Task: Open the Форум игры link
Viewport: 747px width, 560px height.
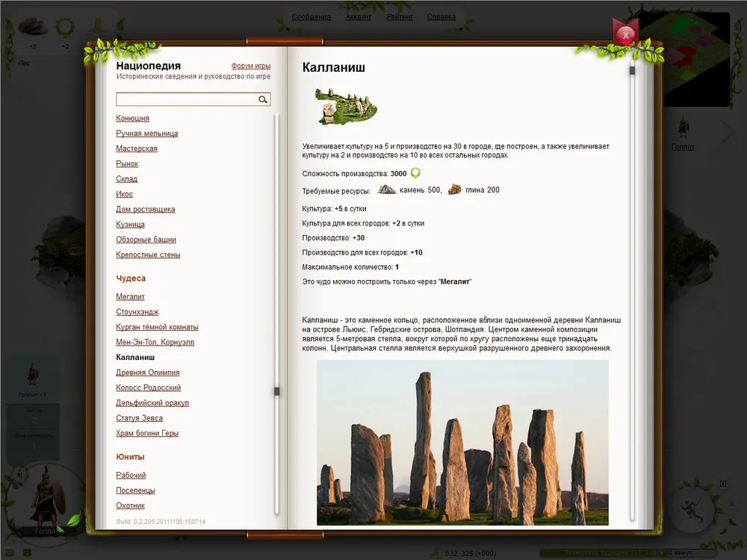Action: pyautogui.click(x=251, y=66)
